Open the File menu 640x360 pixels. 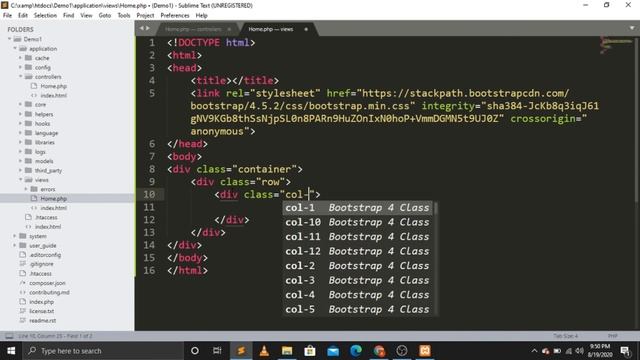(7, 16)
